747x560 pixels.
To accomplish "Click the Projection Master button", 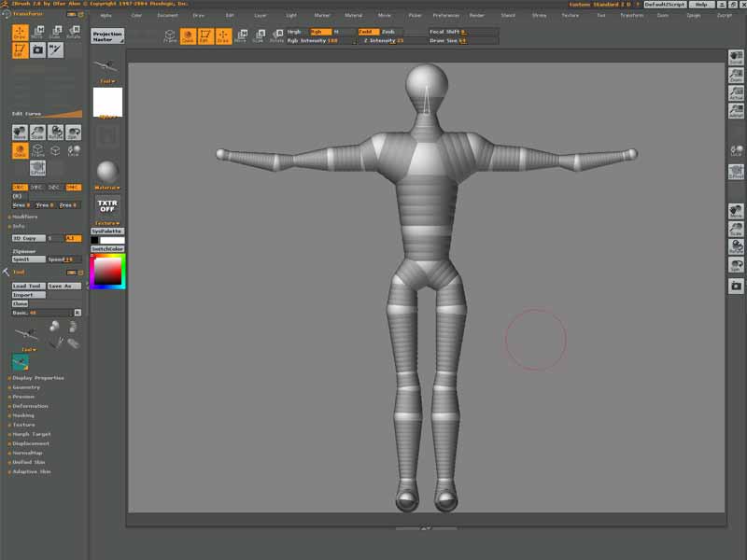I will coord(107,36).
